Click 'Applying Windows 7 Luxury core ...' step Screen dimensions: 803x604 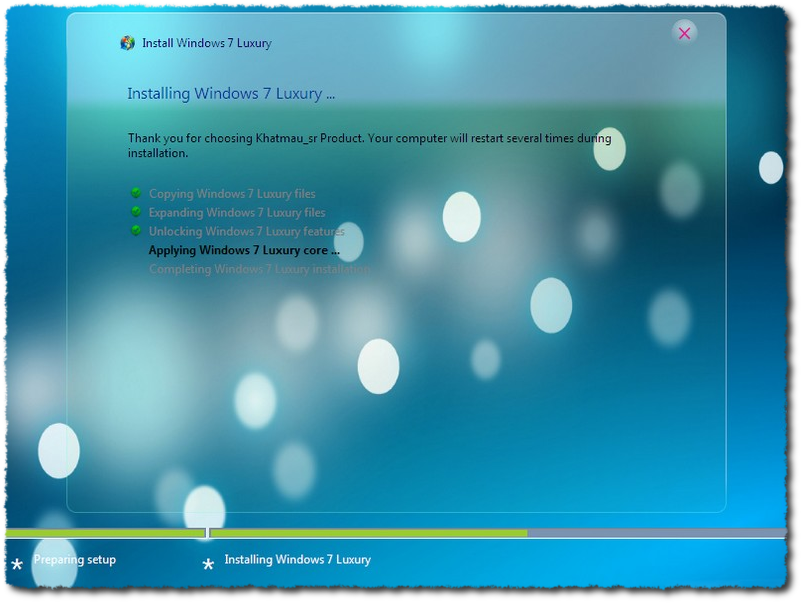pos(244,251)
